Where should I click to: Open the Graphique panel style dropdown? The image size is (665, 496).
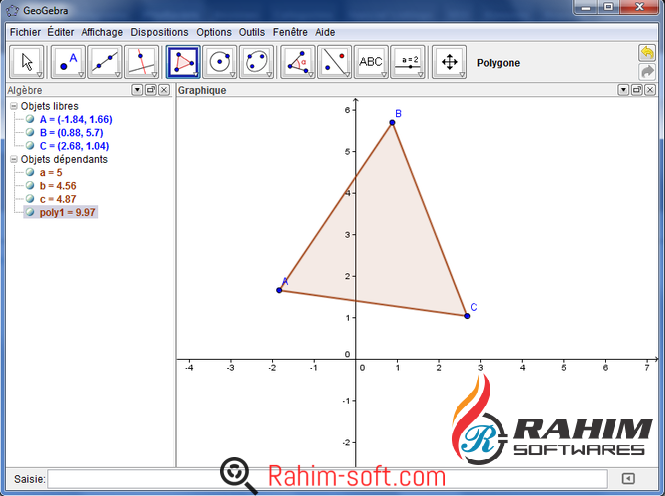click(623, 90)
